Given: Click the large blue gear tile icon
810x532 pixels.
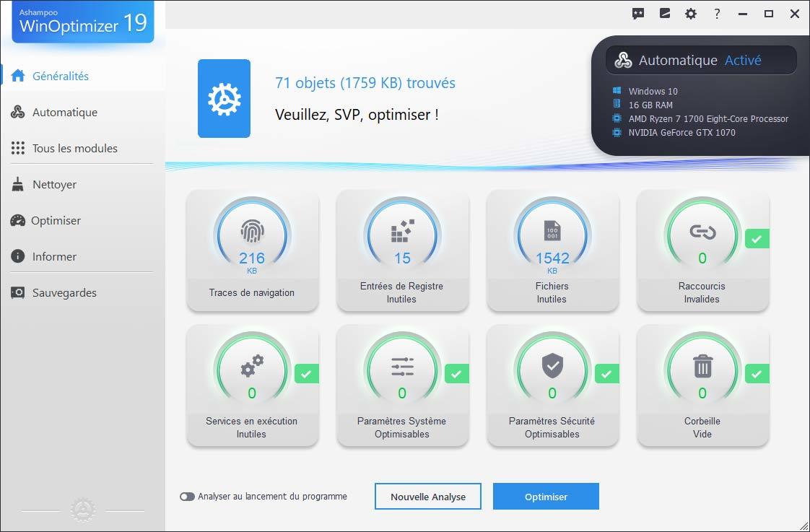Looking at the screenshot, I should point(225,99).
